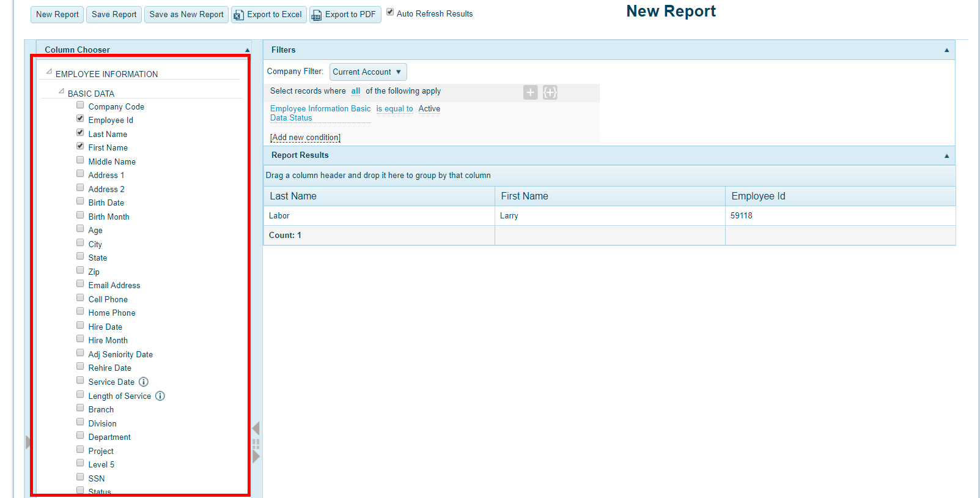Select the Hire Month column label
Screen dimensions: 980x498
[108, 341]
